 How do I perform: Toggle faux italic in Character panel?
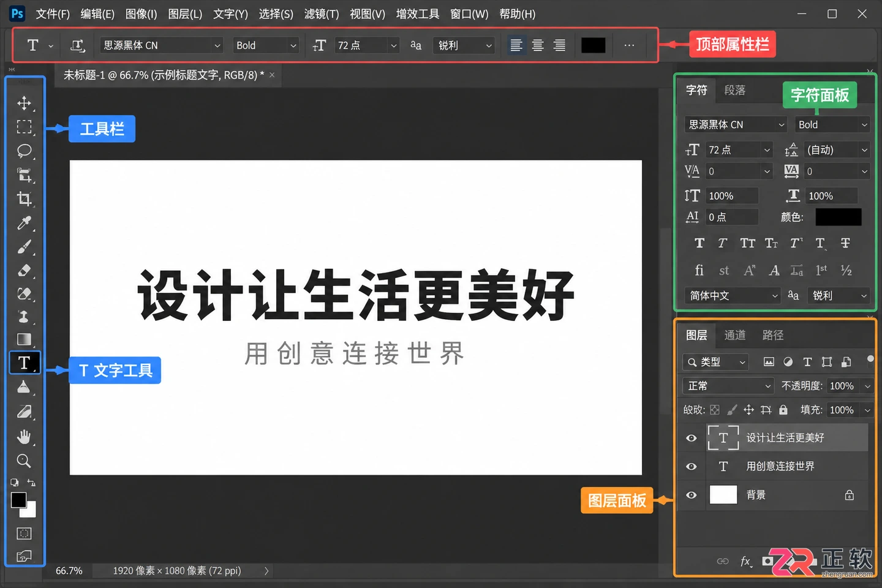point(723,243)
